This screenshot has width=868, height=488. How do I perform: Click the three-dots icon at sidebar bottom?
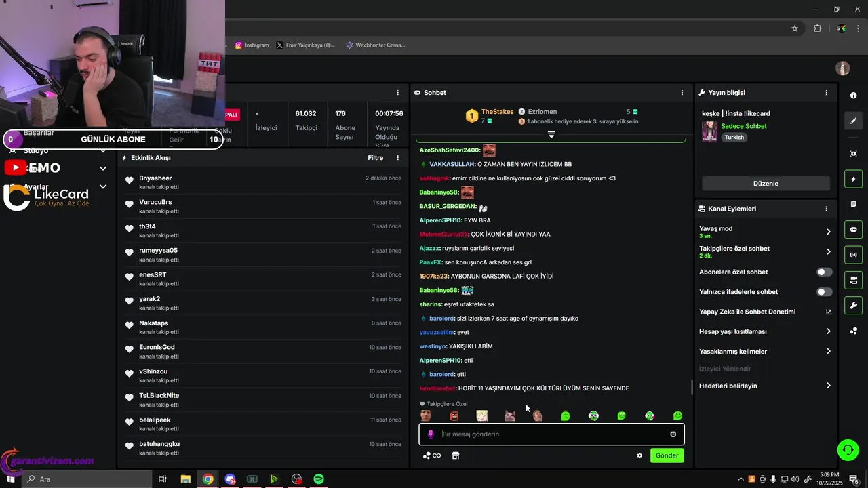click(x=853, y=331)
